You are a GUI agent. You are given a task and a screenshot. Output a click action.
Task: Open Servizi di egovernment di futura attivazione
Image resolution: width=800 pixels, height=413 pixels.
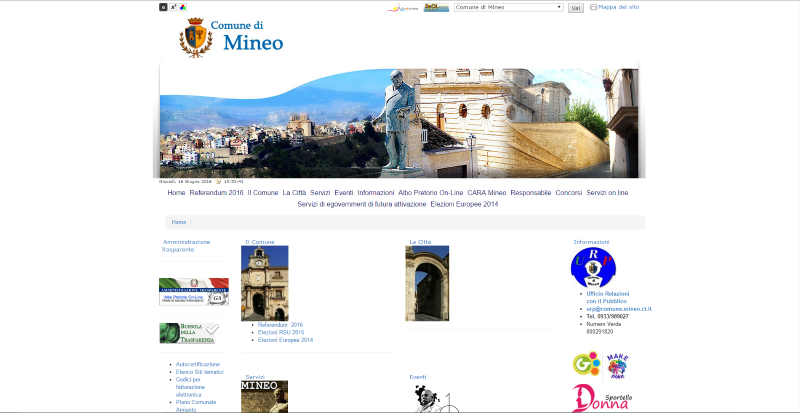pyautogui.click(x=362, y=204)
